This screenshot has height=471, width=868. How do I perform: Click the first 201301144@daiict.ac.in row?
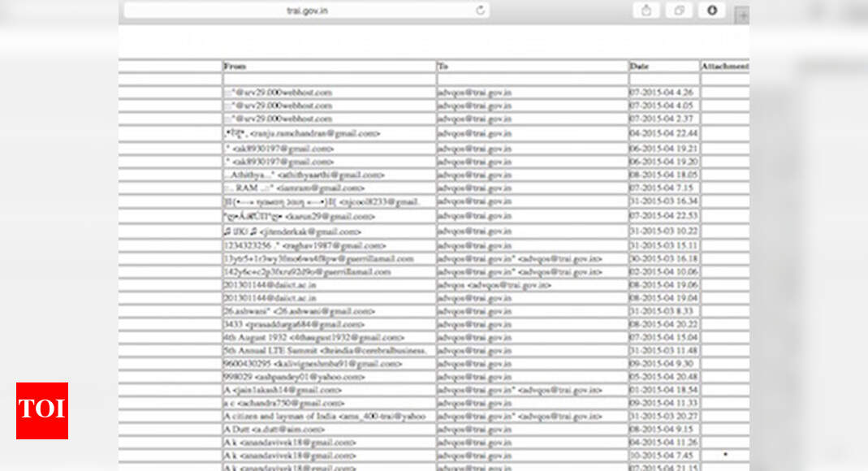270,285
